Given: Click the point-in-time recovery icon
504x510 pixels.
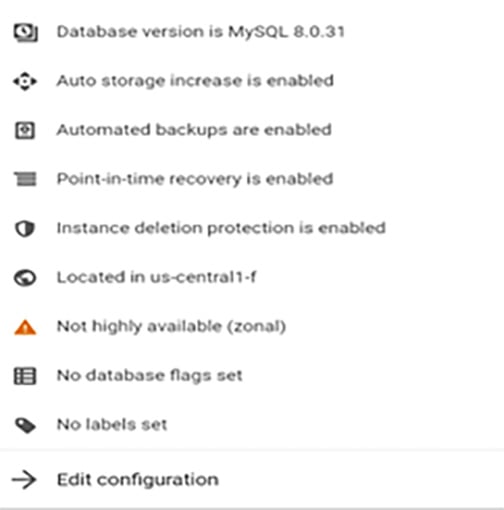Looking at the screenshot, I should coord(25,179).
